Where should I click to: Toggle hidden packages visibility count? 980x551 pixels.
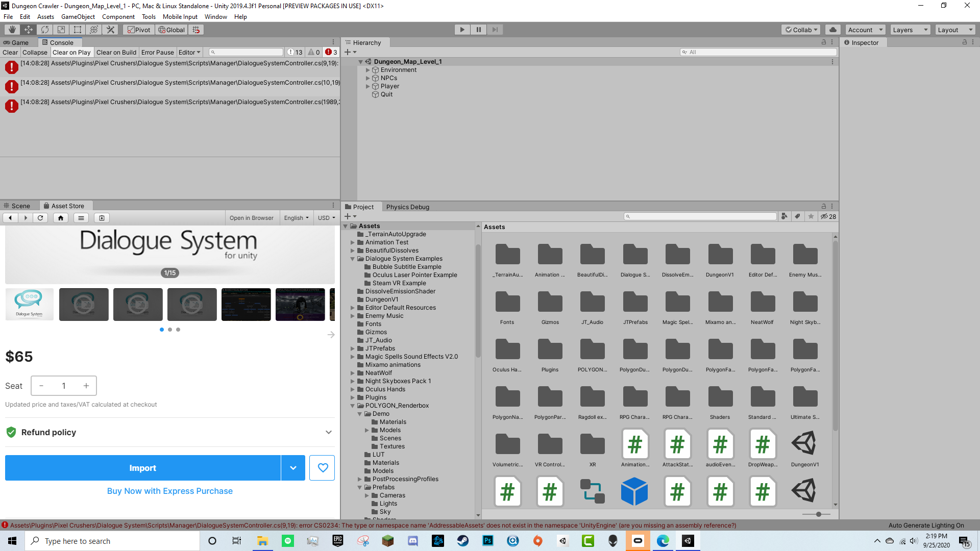click(x=828, y=216)
